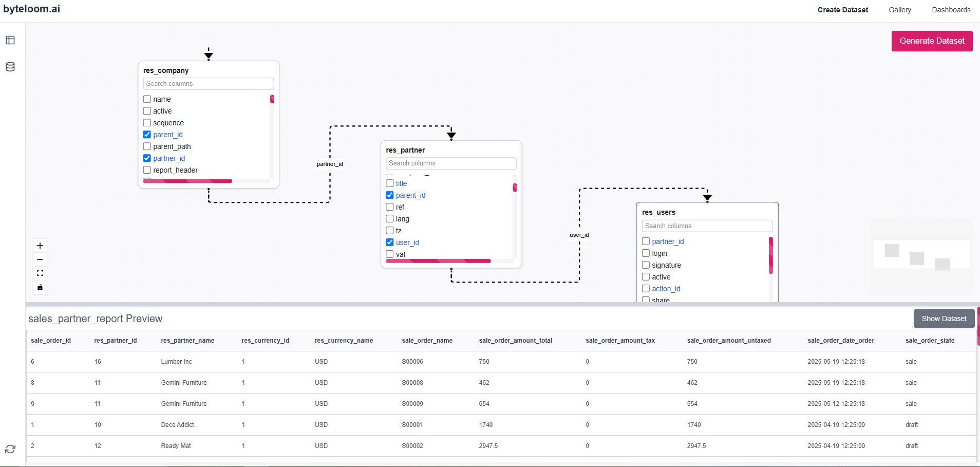Check the login column in res_users
The width and height of the screenshot is (980, 467).
pos(646,253)
